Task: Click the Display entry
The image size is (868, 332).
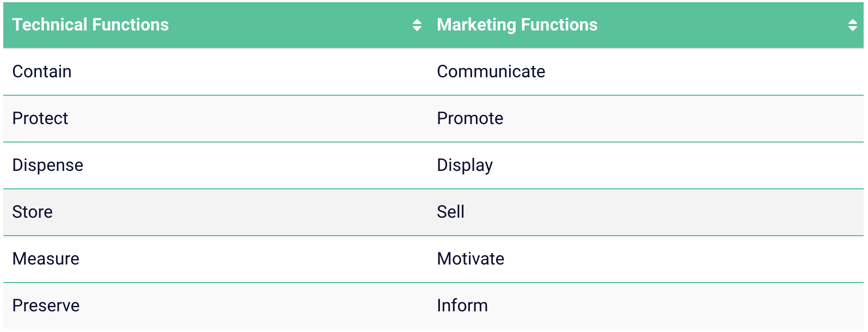Action: coord(465,165)
